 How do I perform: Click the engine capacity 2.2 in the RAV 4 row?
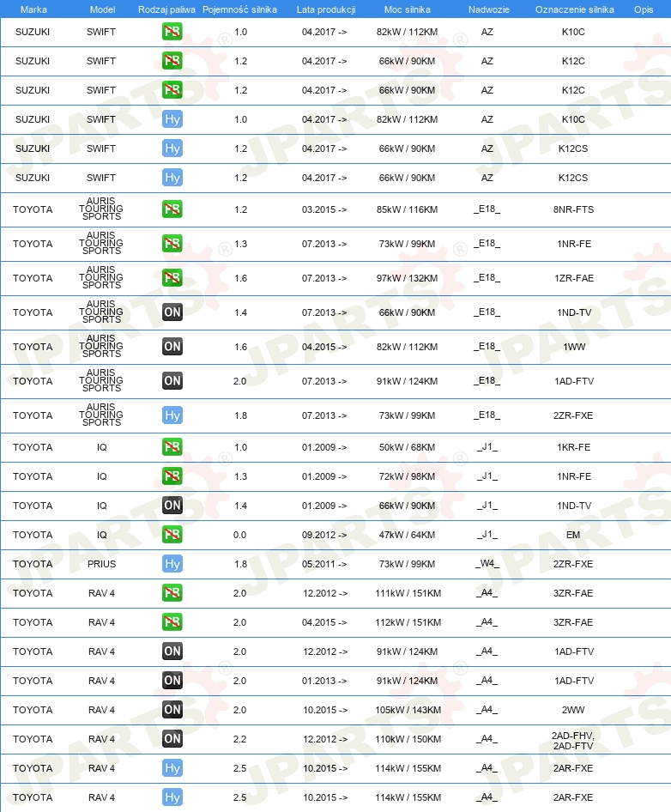[x=239, y=739]
